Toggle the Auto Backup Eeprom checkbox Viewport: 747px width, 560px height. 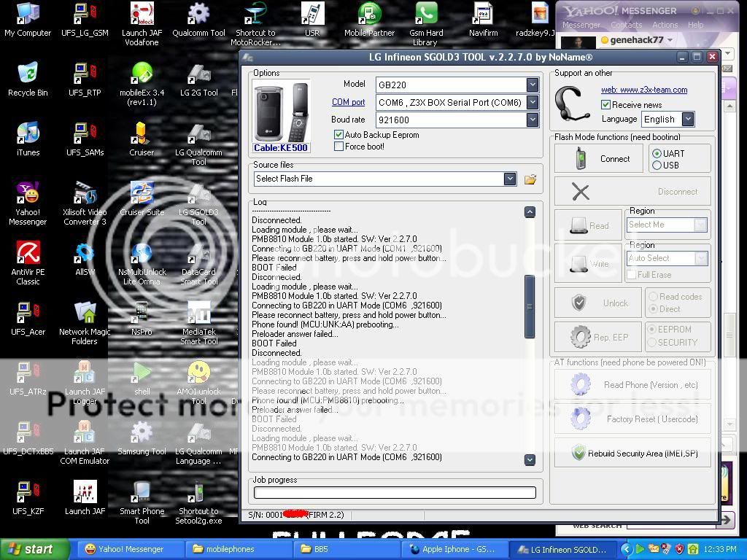(338, 135)
